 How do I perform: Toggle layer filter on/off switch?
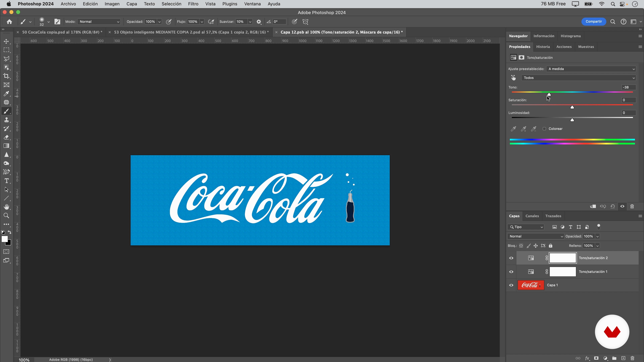tap(599, 227)
